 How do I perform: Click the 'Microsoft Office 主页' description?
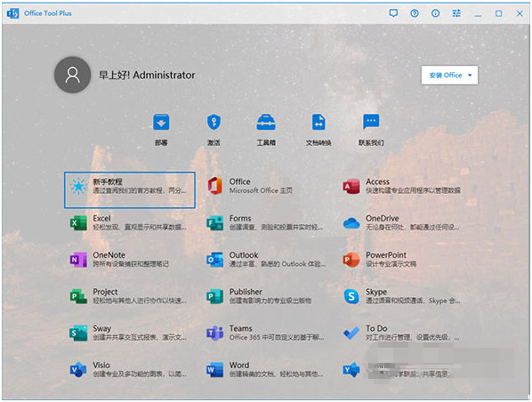[x=261, y=190]
